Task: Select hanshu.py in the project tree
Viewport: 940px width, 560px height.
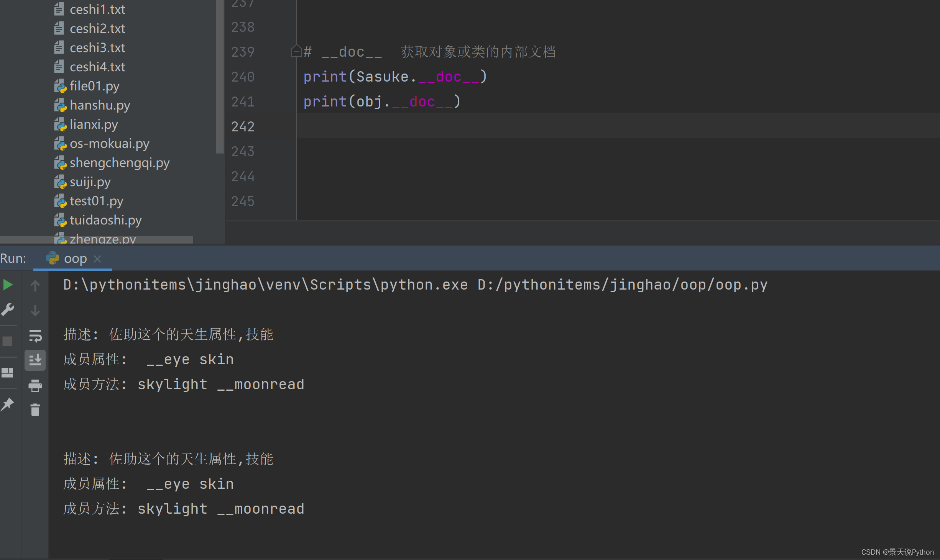Action: [x=100, y=105]
